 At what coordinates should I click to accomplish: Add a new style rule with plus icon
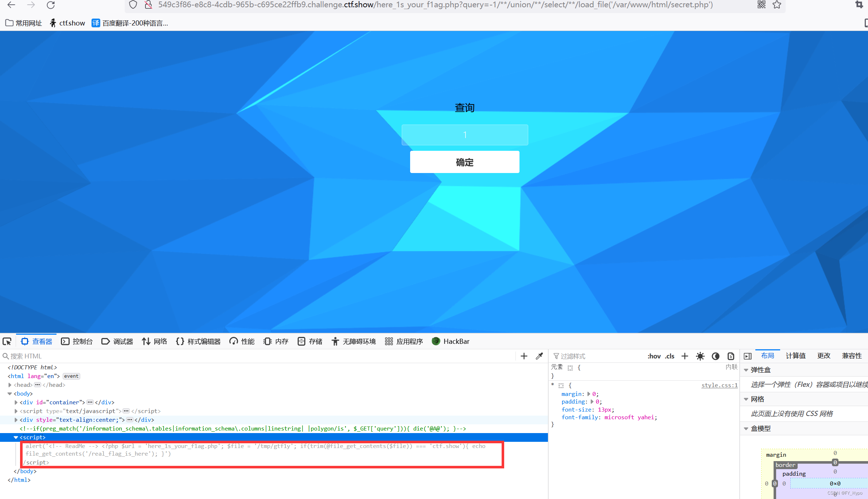tap(685, 356)
